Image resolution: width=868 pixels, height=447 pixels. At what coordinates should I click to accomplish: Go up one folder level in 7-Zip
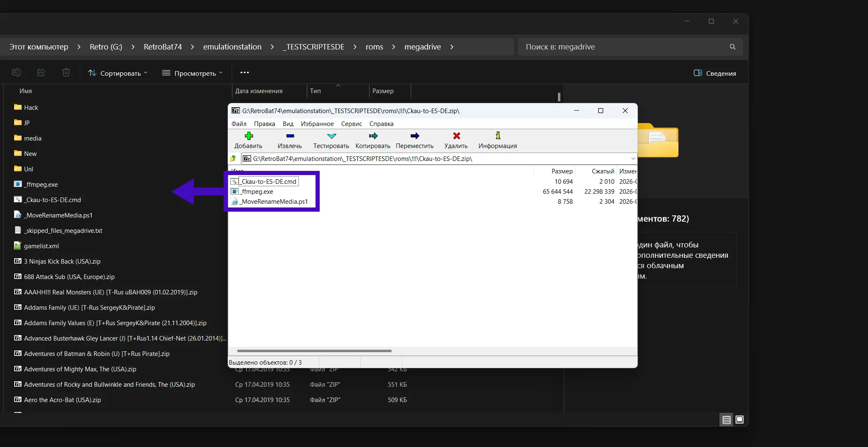[x=234, y=158]
